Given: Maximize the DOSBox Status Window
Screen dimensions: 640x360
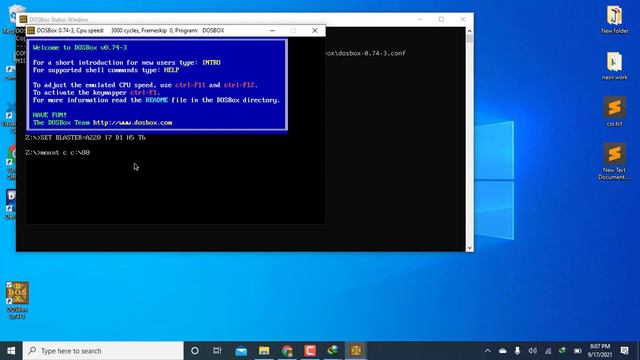Looking at the screenshot, I should tap(441, 19).
